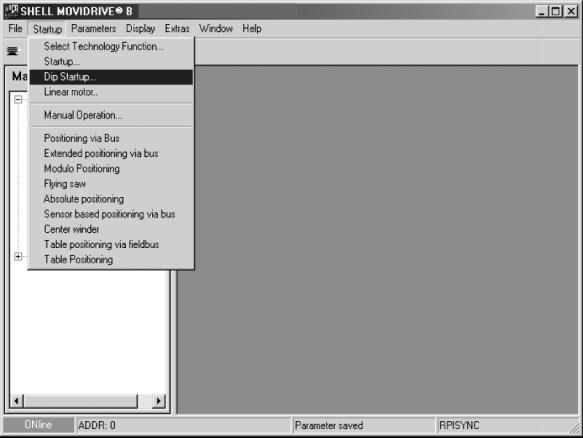Open the Extras menu

tap(177, 29)
